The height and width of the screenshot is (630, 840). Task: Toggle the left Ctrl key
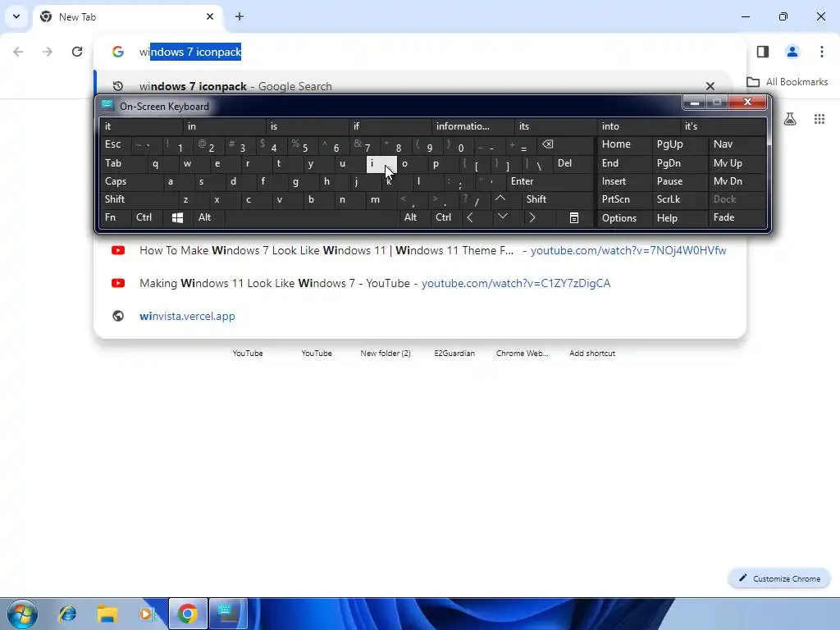[x=147, y=217]
